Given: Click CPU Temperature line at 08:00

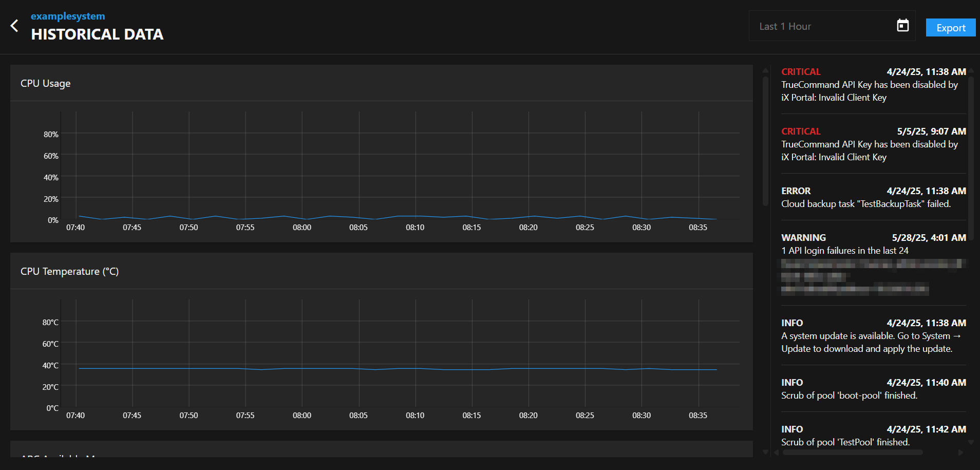Looking at the screenshot, I should (302, 368).
